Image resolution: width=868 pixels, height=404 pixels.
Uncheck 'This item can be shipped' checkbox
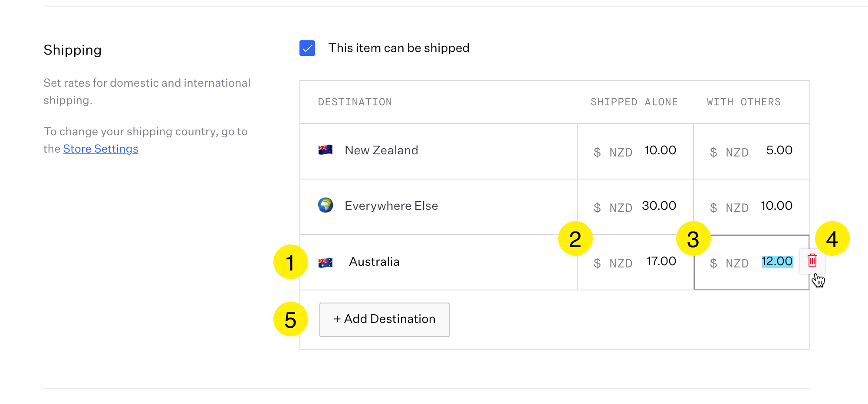coord(307,48)
